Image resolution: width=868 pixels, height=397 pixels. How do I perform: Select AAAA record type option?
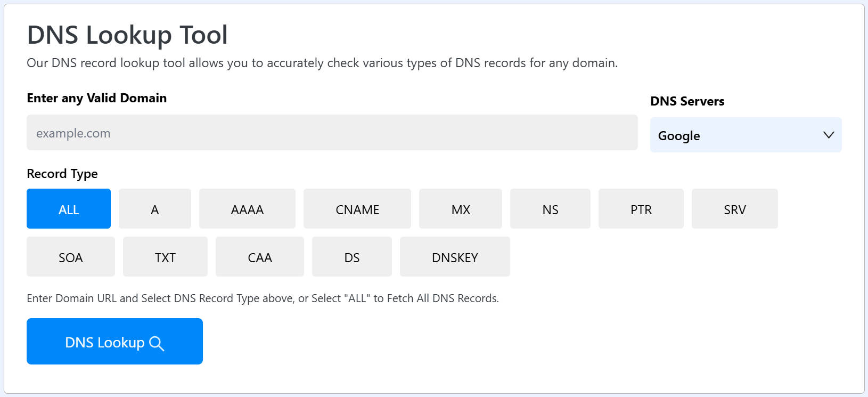tap(247, 209)
